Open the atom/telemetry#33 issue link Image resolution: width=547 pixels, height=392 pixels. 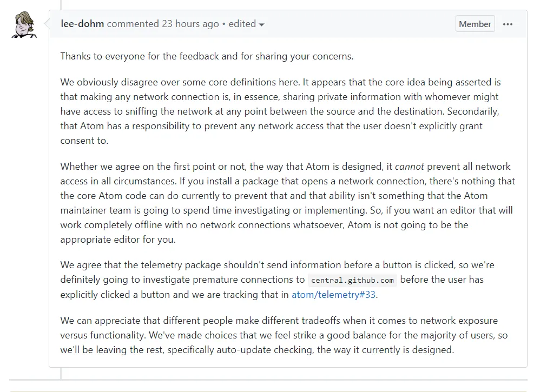tap(333, 295)
